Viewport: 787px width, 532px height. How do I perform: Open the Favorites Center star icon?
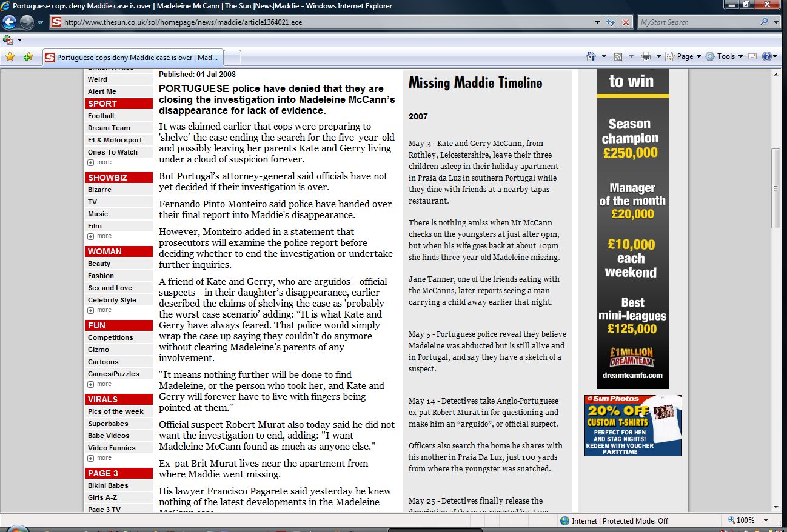point(10,57)
